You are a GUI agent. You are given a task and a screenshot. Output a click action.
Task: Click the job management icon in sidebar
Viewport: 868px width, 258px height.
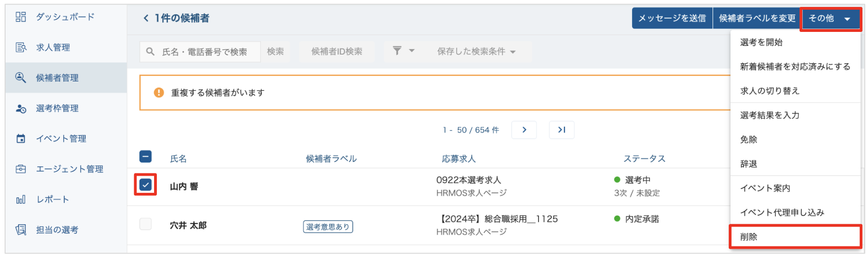[x=21, y=47]
